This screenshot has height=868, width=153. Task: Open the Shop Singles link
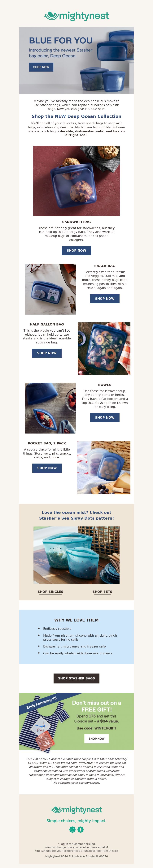pyautogui.click(x=50, y=592)
